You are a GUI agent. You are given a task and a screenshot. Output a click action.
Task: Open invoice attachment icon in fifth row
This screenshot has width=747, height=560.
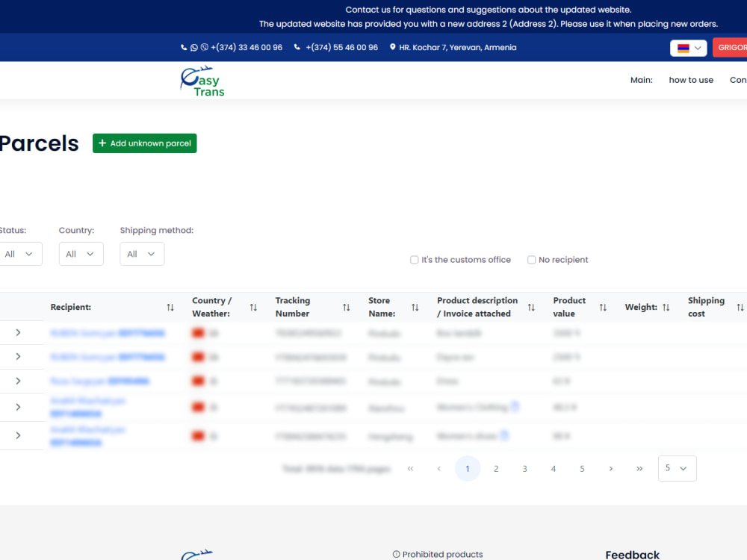click(x=504, y=435)
